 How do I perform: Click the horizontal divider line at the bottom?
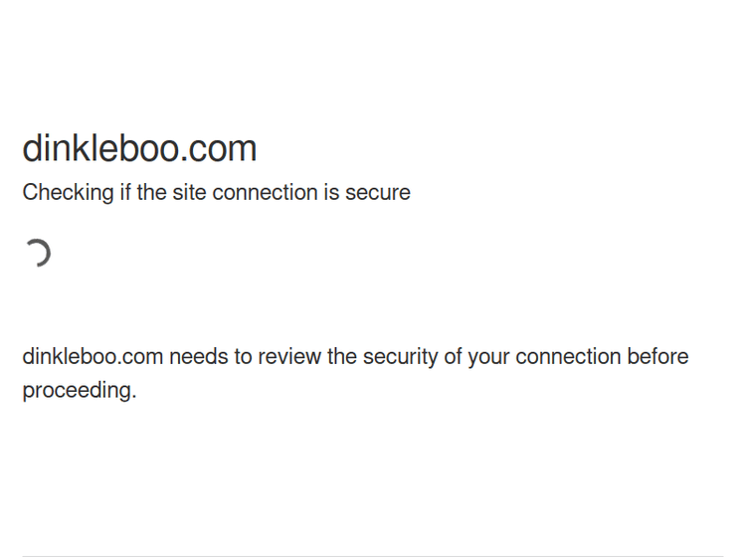coord(373,556)
